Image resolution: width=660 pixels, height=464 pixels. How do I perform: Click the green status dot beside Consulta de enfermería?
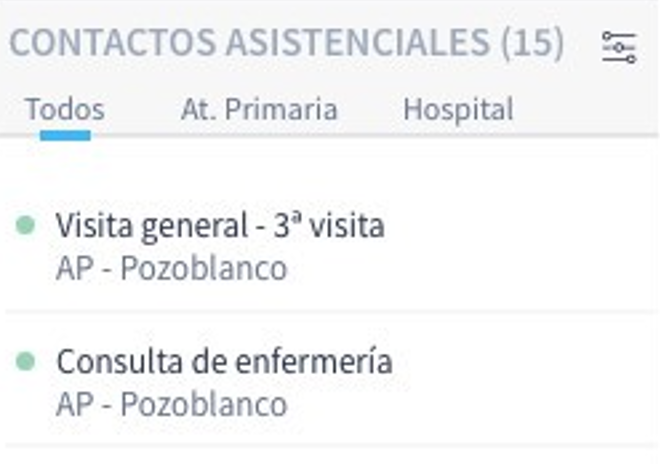(x=25, y=361)
